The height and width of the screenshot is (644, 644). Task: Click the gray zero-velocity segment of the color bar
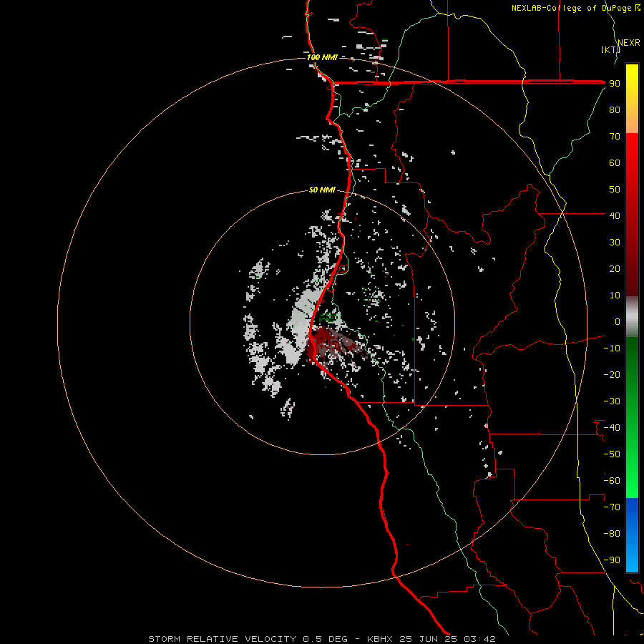[x=632, y=317]
